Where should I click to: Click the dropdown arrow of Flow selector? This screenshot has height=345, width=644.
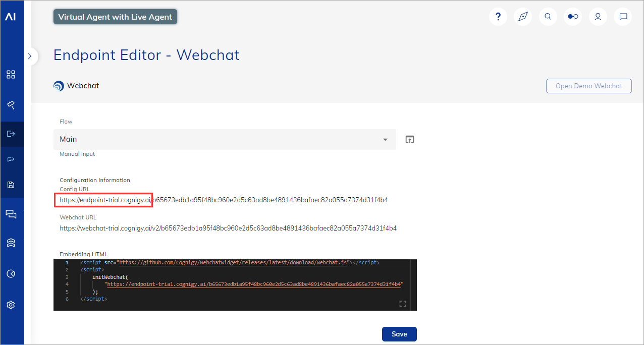click(385, 140)
